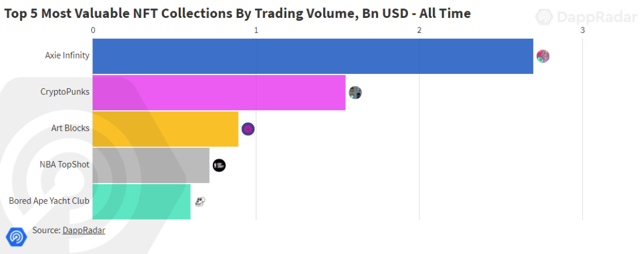Screen dimensions: 644x254
Task: Select the magenta CryptoPunks bar
Action: coord(219,92)
